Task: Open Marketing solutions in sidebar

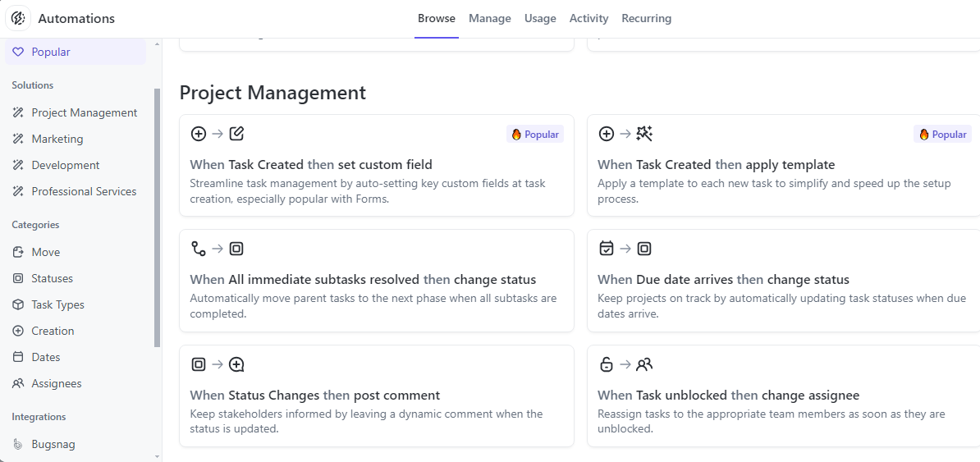Action: point(57,139)
